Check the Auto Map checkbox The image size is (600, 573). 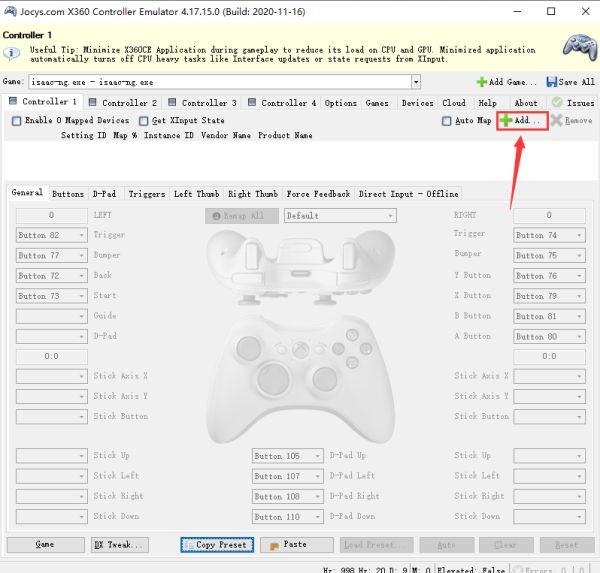447,121
